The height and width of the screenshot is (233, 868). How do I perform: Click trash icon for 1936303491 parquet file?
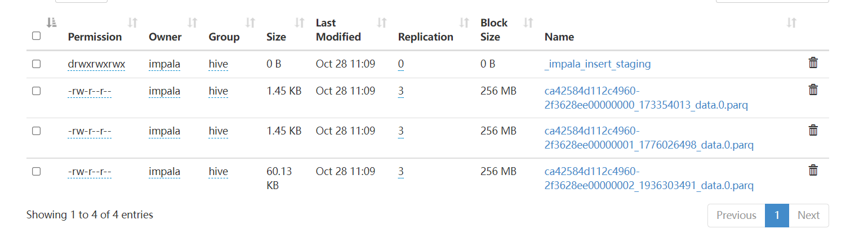(813, 170)
